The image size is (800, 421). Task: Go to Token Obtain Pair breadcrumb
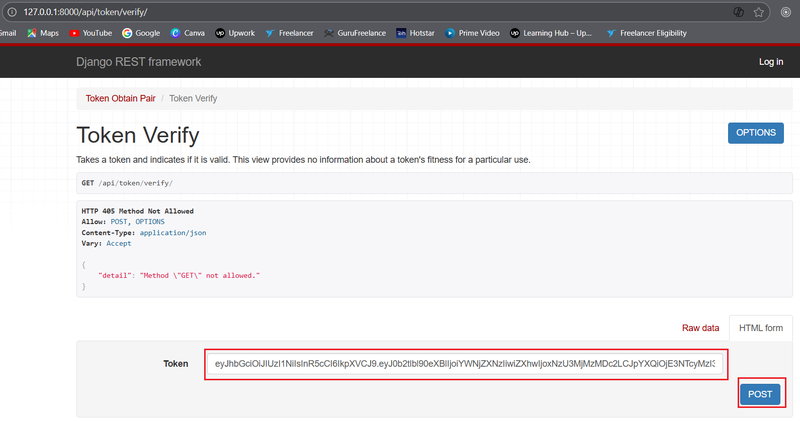pos(120,98)
